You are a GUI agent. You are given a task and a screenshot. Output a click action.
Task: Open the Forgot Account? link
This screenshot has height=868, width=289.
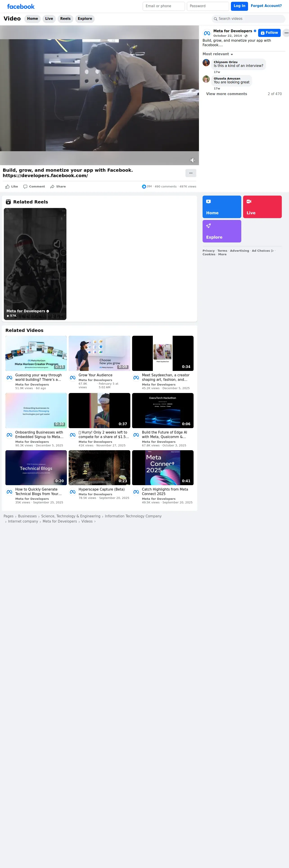click(x=266, y=6)
